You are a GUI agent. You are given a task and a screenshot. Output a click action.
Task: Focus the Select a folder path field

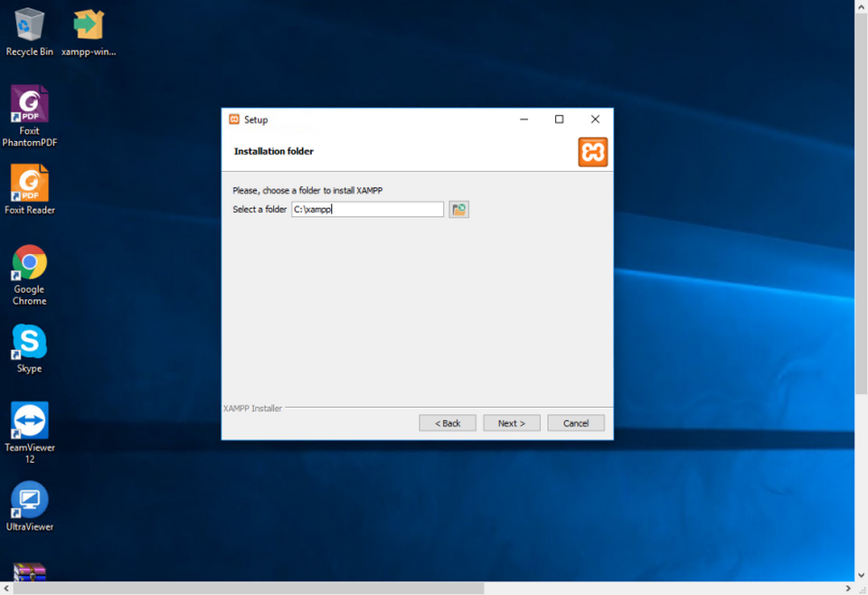[368, 209]
